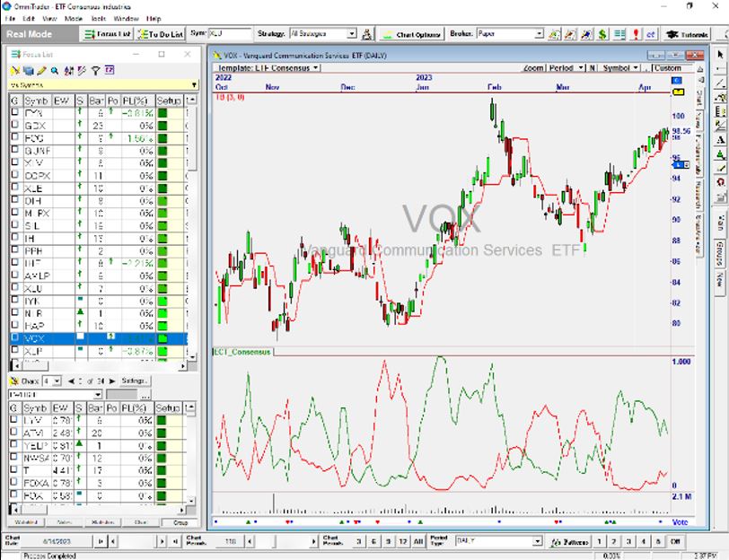Click the green list icon in main toolbar
The image size is (729, 560).
coord(619,34)
